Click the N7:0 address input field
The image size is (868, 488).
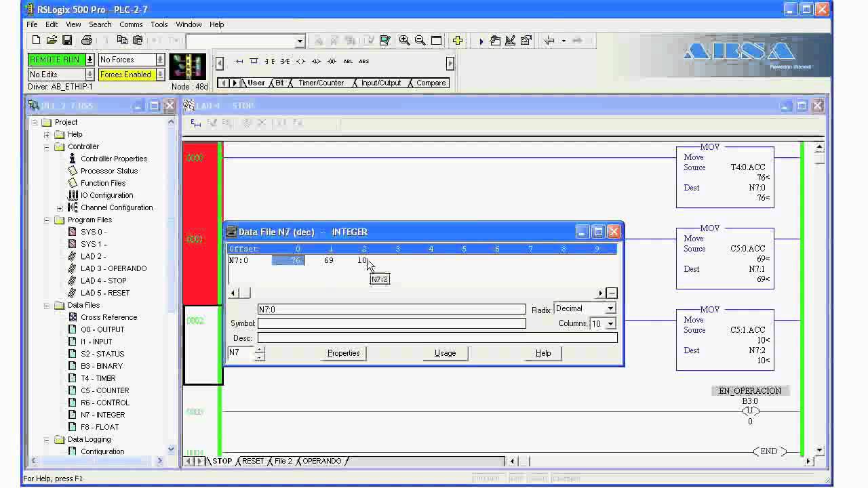[391, 309]
